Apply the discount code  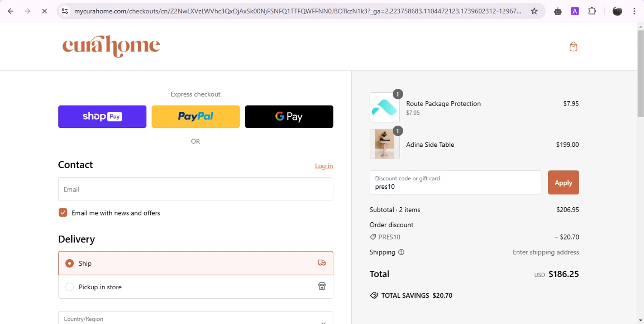[563, 182]
